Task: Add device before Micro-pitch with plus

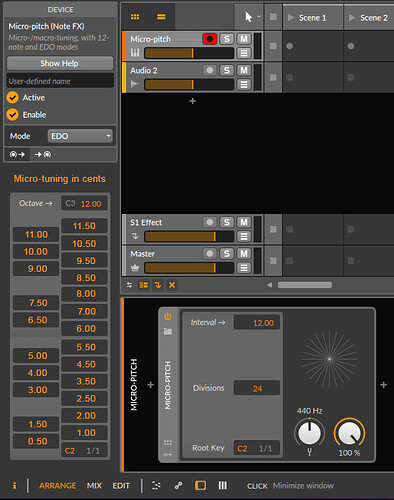Action: point(151,385)
